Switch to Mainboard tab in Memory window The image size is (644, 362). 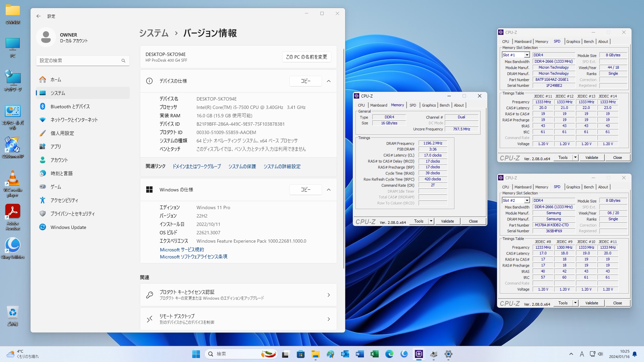378,105
